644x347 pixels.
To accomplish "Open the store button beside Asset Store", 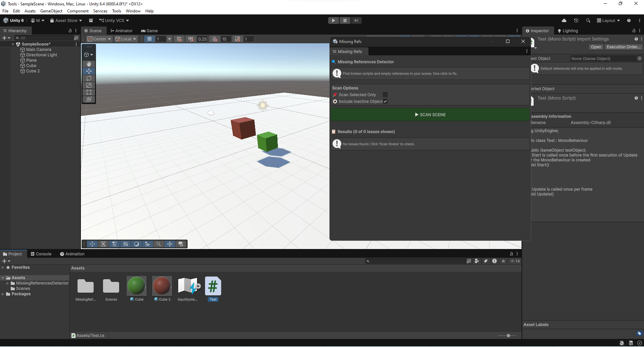I will pyautogui.click(x=91, y=20).
